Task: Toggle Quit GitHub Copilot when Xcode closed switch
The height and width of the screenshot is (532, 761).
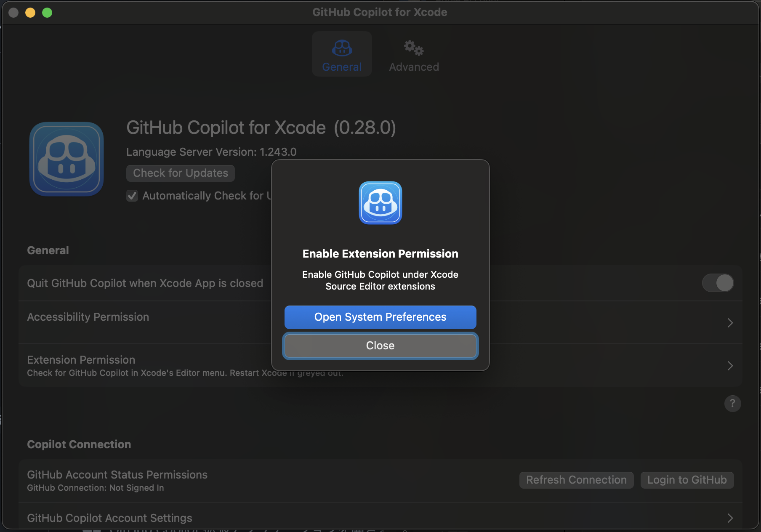Action: tap(718, 283)
